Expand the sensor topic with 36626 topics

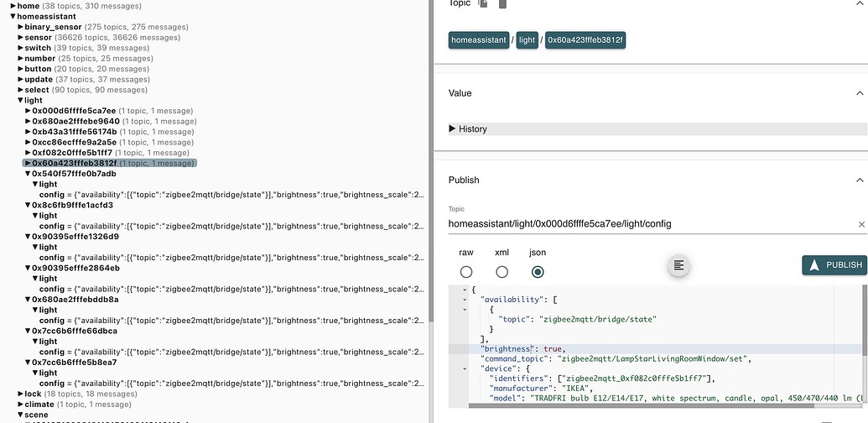pyautogui.click(x=20, y=38)
